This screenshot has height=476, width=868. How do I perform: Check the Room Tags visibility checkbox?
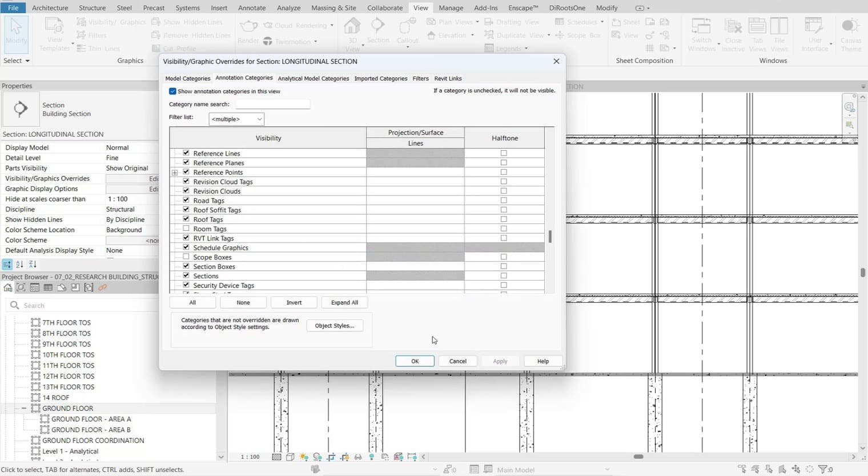point(186,229)
